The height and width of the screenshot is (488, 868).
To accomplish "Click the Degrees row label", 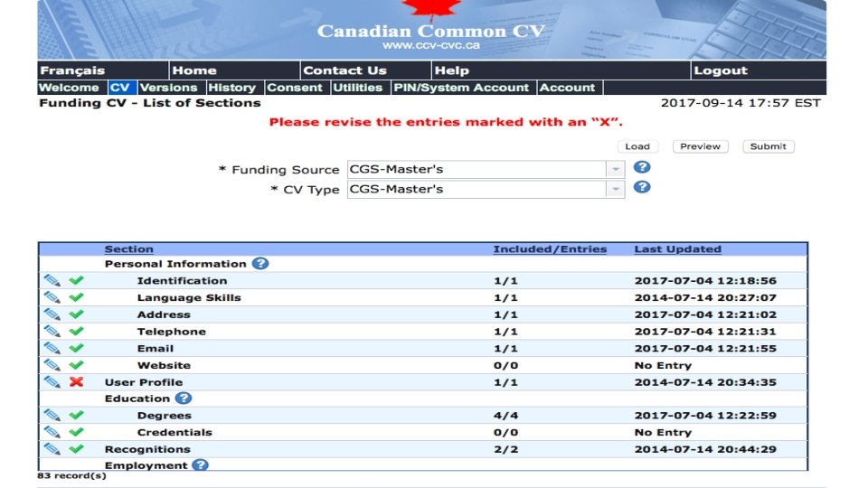I will click(165, 416).
